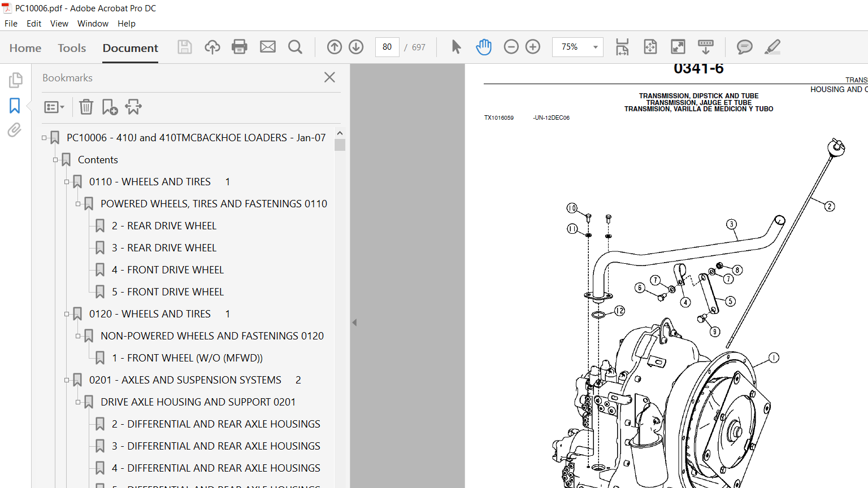
Task: Click the 'TRANSMISSION, DIPSTICK AND TUBE' title text
Action: (x=698, y=96)
